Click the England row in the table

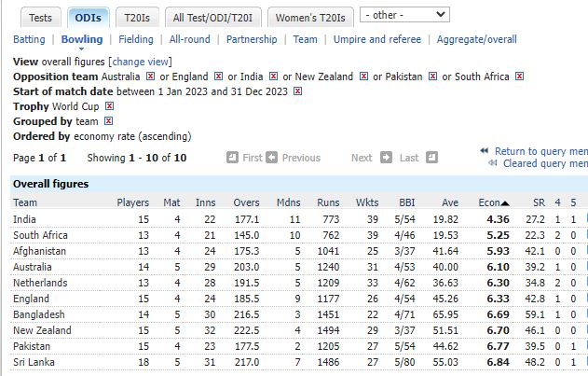31,299
